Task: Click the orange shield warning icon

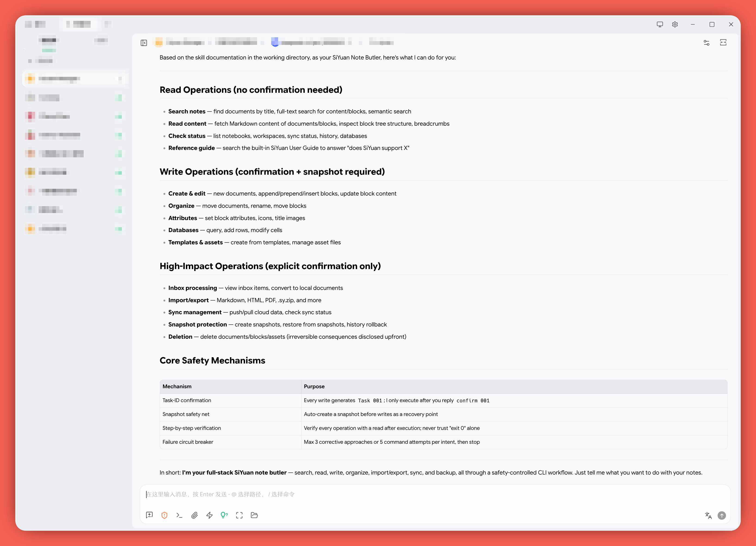Action: [164, 515]
